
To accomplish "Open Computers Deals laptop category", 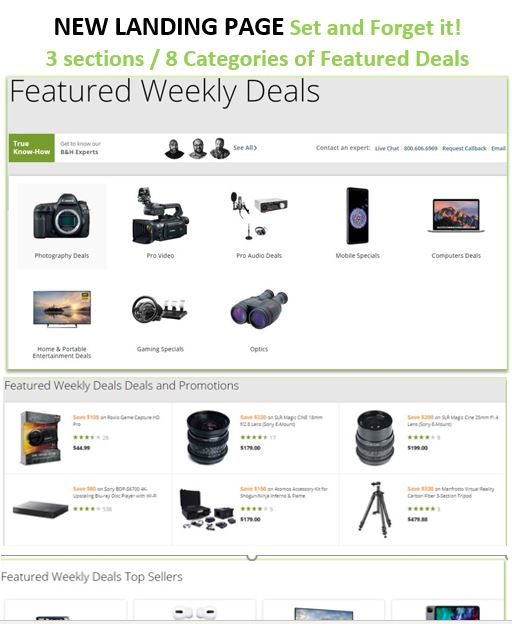I will pyautogui.click(x=456, y=226).
